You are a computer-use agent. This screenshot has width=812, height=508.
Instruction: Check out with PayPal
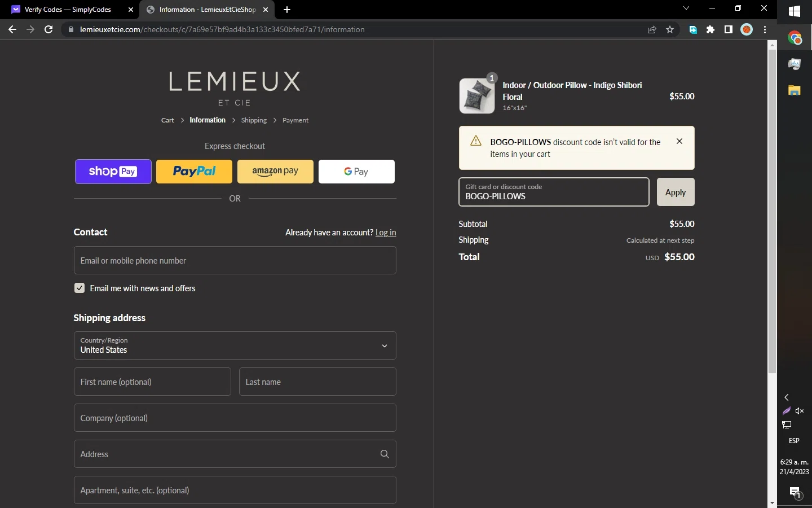pyautogui.click(x=194, y=172)
